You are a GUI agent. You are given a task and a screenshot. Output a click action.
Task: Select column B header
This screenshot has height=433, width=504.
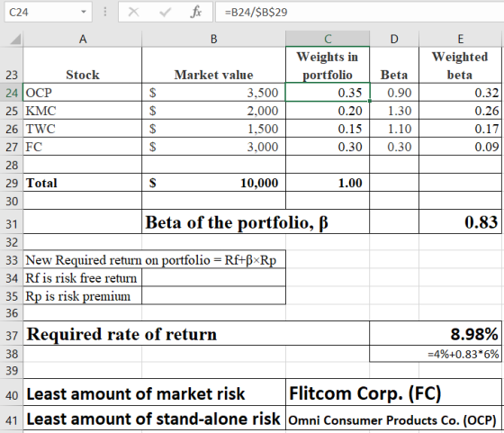point(214,40)
